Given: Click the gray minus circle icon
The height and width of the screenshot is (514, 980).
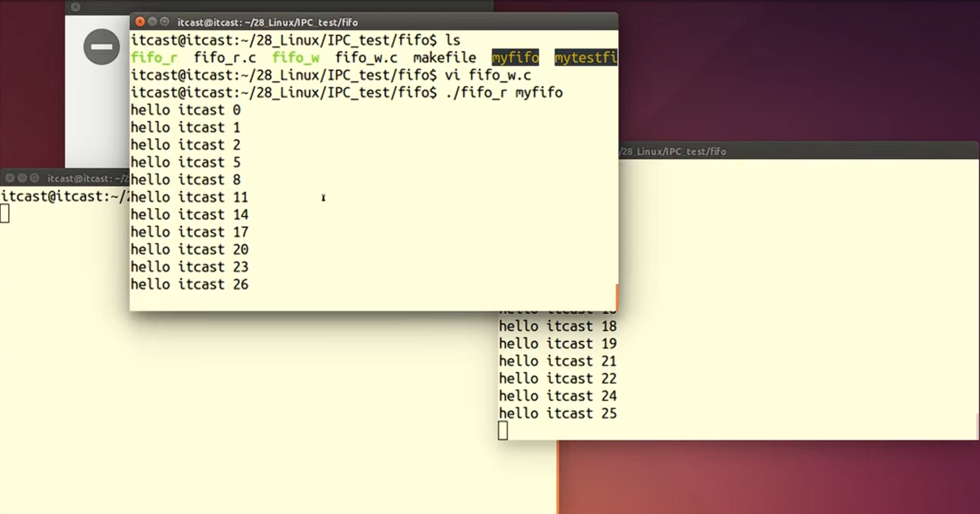Looking at the screenshot, I should pos(102,46).
